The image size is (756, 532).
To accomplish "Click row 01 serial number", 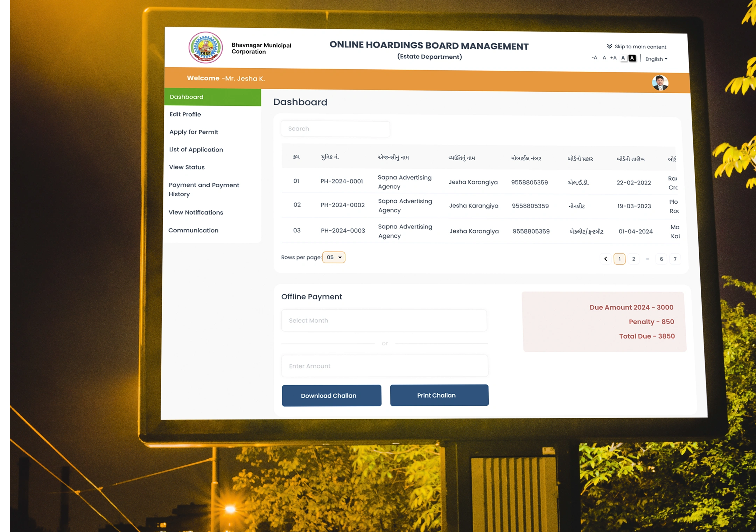I will point(296,181).
